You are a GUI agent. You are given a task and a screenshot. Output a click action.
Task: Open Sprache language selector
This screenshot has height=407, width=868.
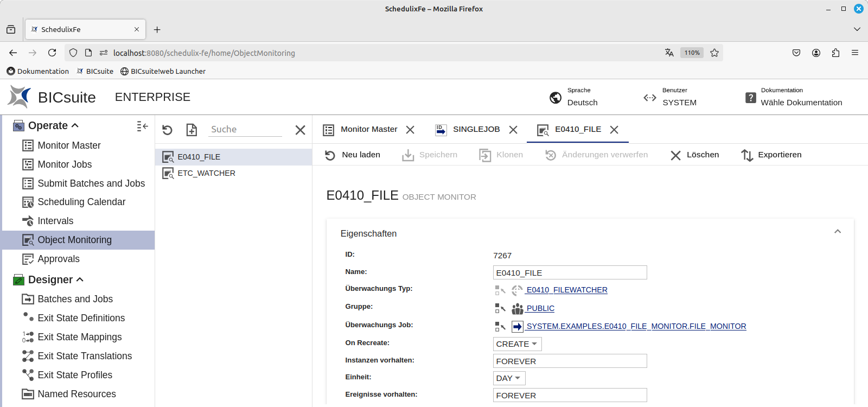(x=574, y=97)
